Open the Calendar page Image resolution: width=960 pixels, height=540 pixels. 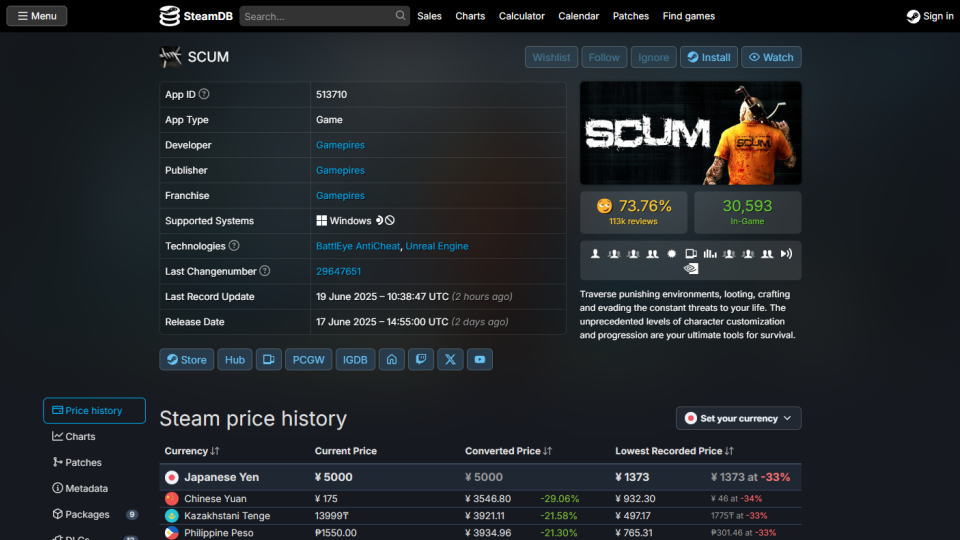579,16
